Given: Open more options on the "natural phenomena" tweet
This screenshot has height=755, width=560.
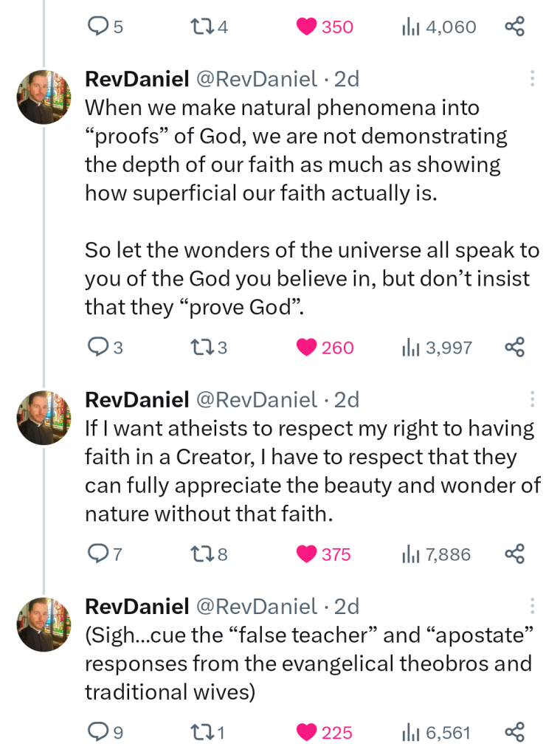Looking at the screenshot, I should click(532, 79).
